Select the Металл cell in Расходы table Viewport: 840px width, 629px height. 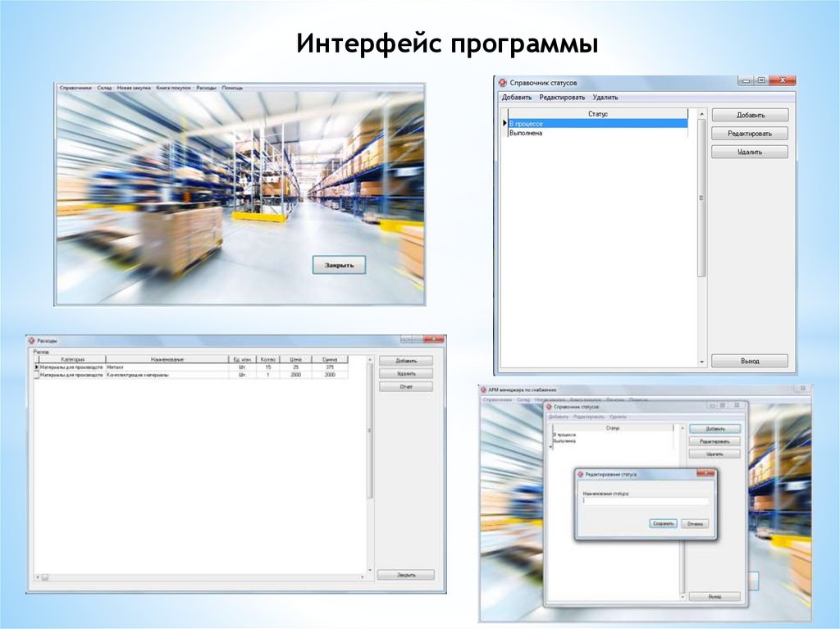pos(167,367)
